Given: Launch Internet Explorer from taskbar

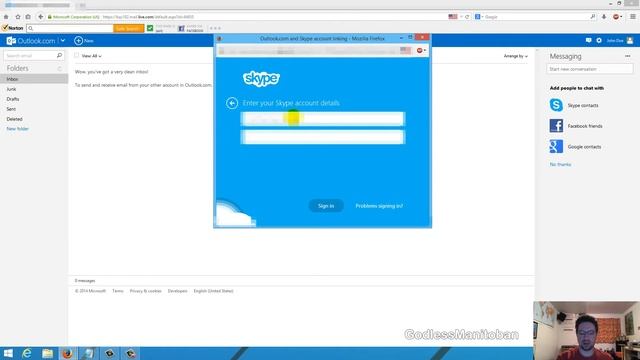Looking at the screenshot, I should (x=27, y=353).
